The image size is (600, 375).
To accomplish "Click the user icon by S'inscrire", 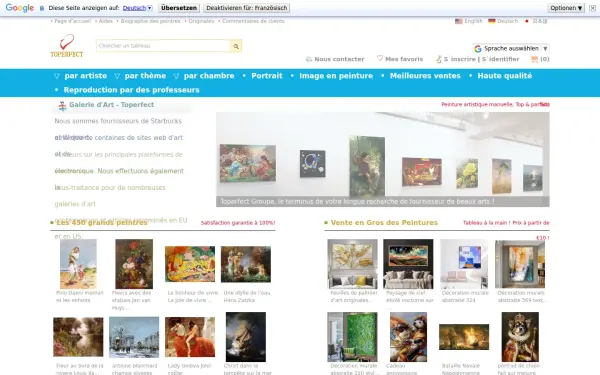I will 439,59.
